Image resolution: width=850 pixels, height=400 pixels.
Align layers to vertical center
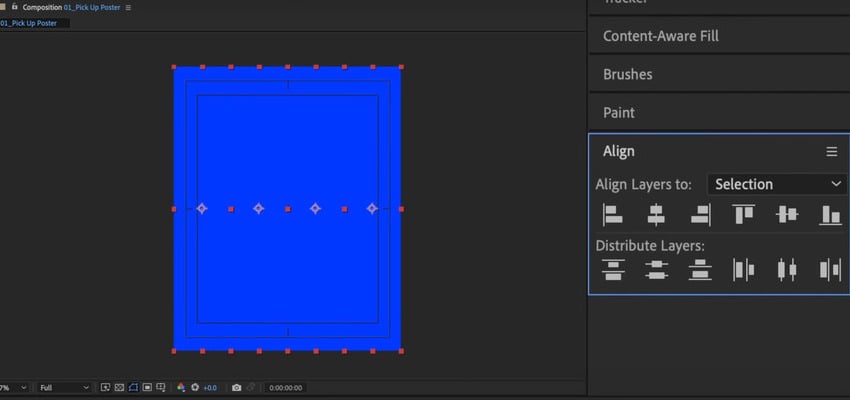click(787, 215)
